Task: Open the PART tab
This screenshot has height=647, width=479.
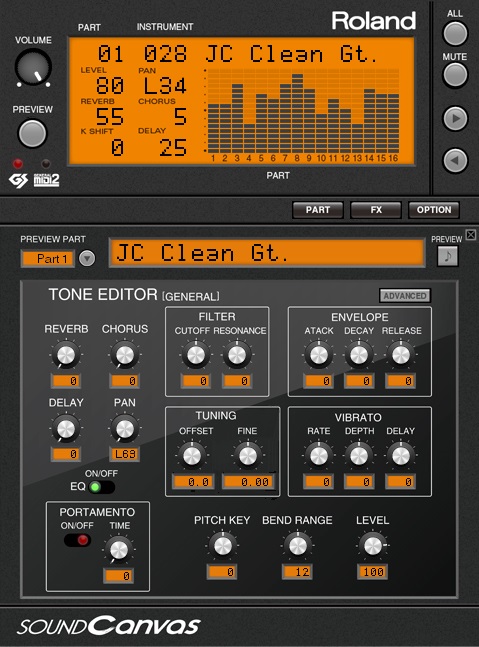Action: tap(318, 210)
